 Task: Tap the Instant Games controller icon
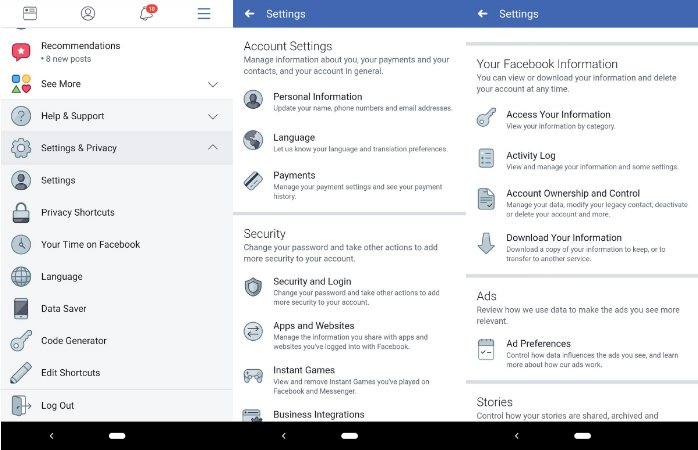[x=253, y=376]
